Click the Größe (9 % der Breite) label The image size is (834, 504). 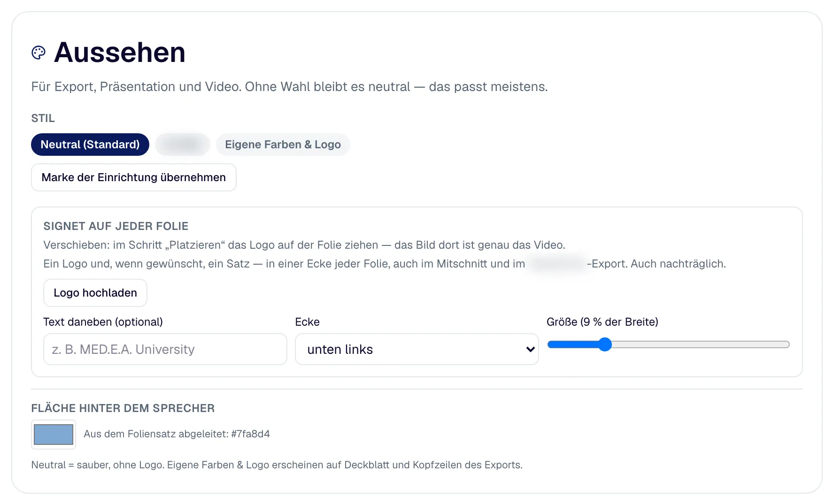tap(602, 322)
